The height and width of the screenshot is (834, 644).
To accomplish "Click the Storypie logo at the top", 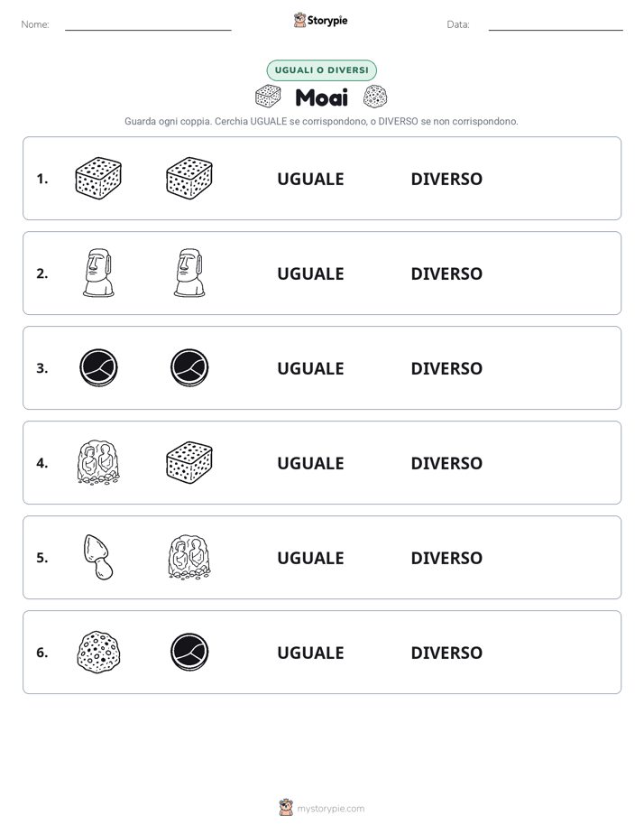I will pyautogui.click(x=320, y=20).
